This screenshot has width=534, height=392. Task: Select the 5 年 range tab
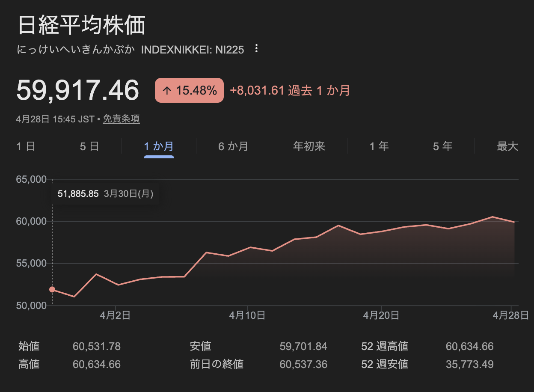coord(442,146)
